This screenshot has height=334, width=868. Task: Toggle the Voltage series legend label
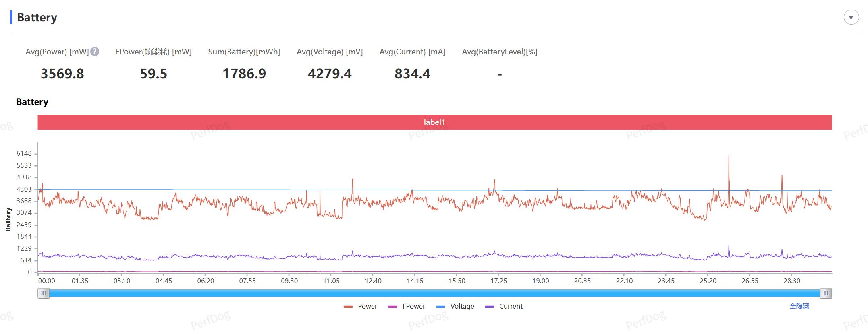click(462, 306)
